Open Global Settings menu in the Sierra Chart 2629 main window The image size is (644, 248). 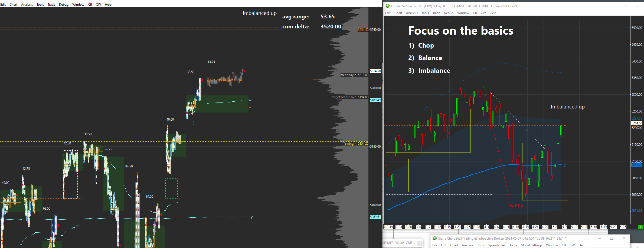tap(531, 245)
